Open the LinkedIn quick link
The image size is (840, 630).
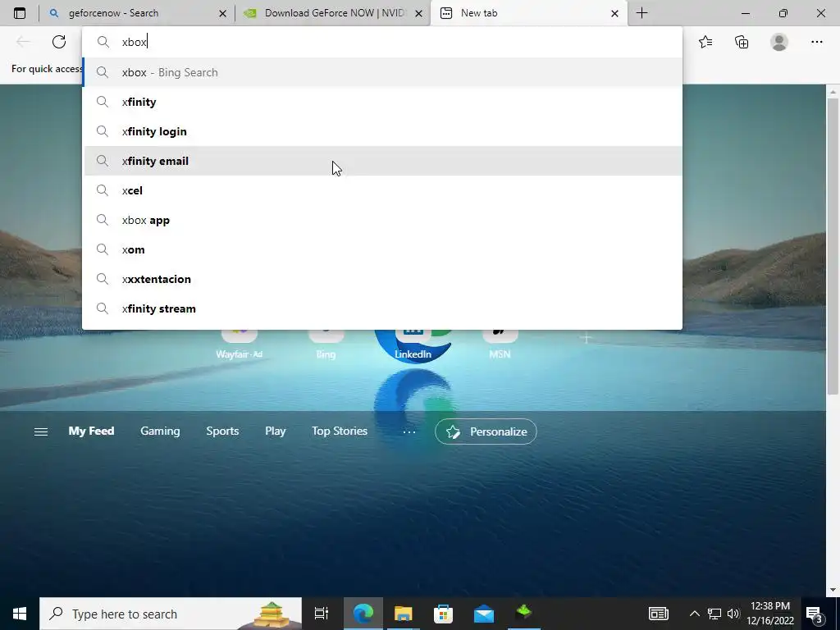[413, 344]
